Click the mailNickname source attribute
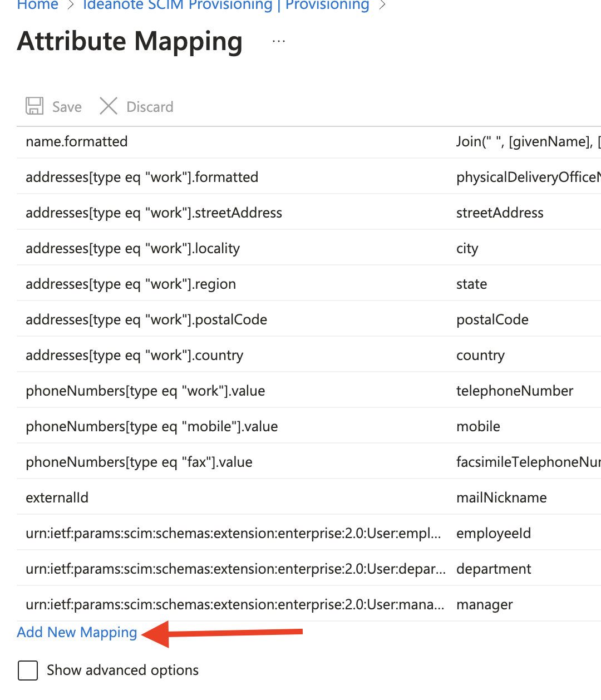 [501, 498]
